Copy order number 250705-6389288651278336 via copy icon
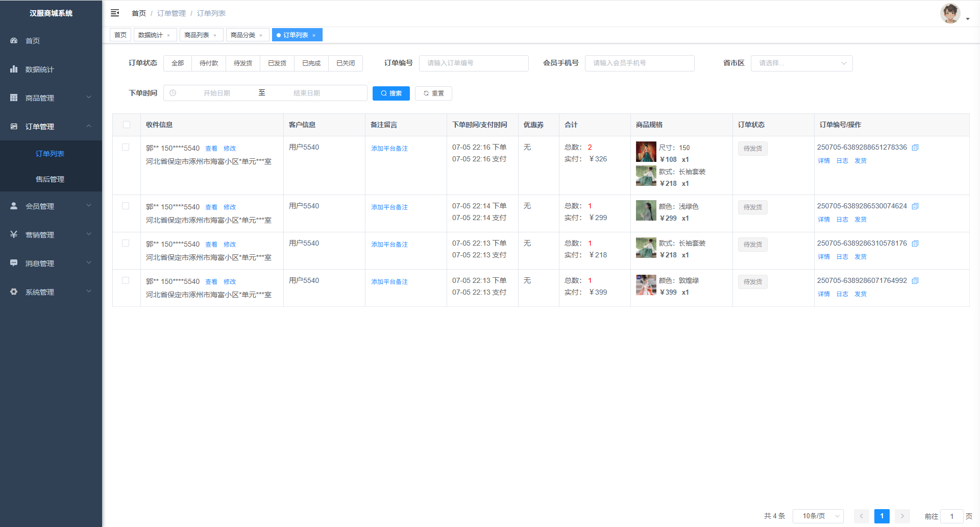 click(915, 148)
